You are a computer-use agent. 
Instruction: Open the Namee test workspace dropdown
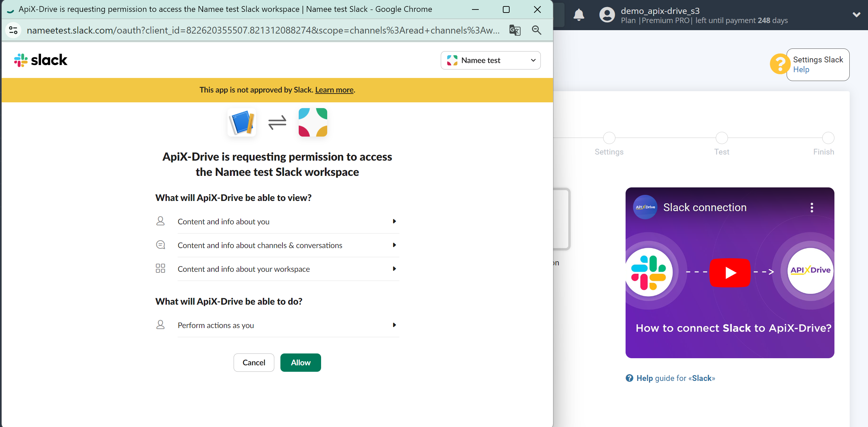point(491,60)
